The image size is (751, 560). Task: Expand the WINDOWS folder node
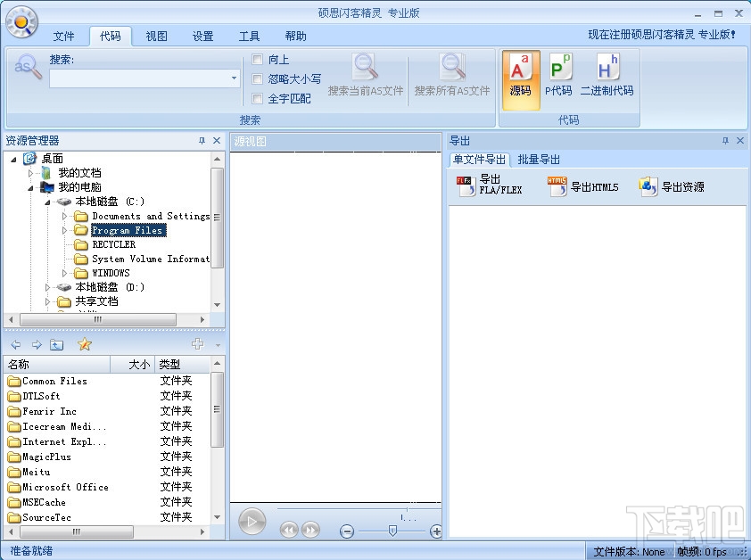pos(64,273)
